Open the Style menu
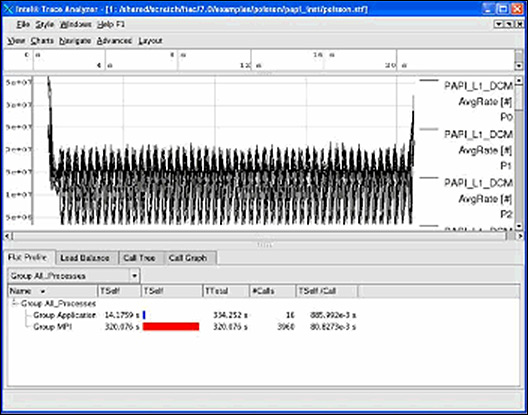The height and width of the screenshot is (415, 528). coord(44,25)
